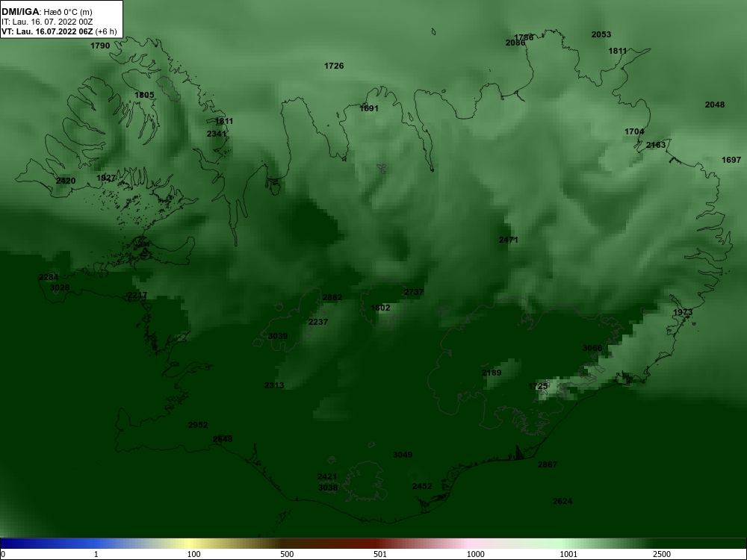The image size is (747, 560).
Task: Select the map value 1726
Action: [x=334, y=66]
